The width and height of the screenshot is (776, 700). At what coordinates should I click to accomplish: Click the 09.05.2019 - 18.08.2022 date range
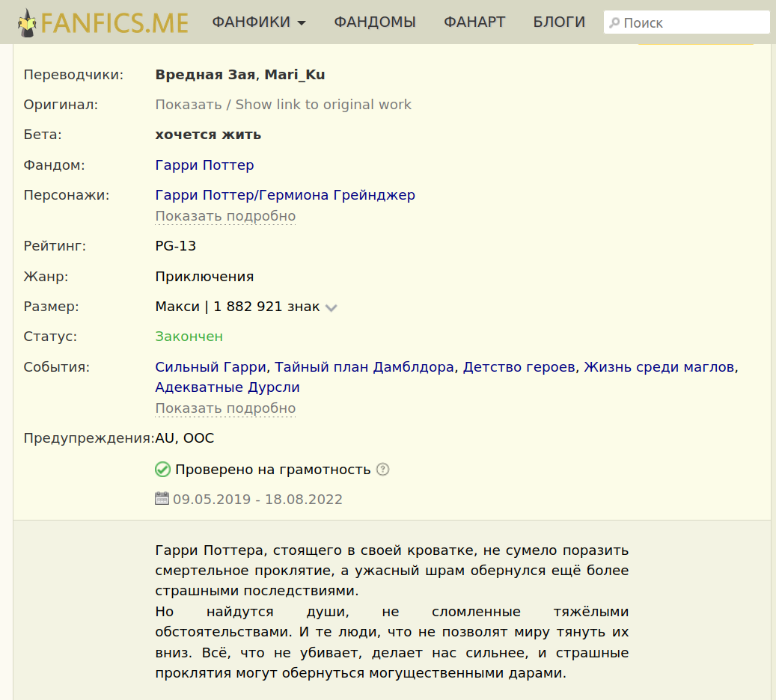point(257,499)
